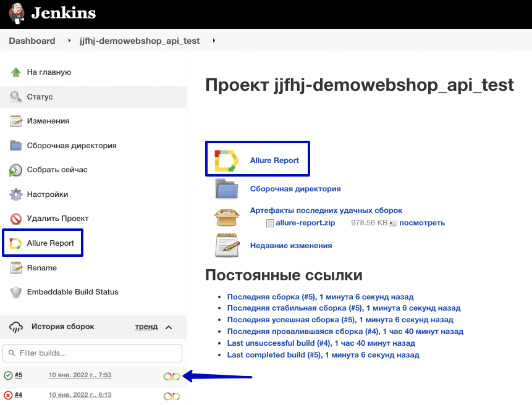532x405 pixels.
Task: Open Артефакты последних удачных сборок link
Action: [x=326, y=211]
